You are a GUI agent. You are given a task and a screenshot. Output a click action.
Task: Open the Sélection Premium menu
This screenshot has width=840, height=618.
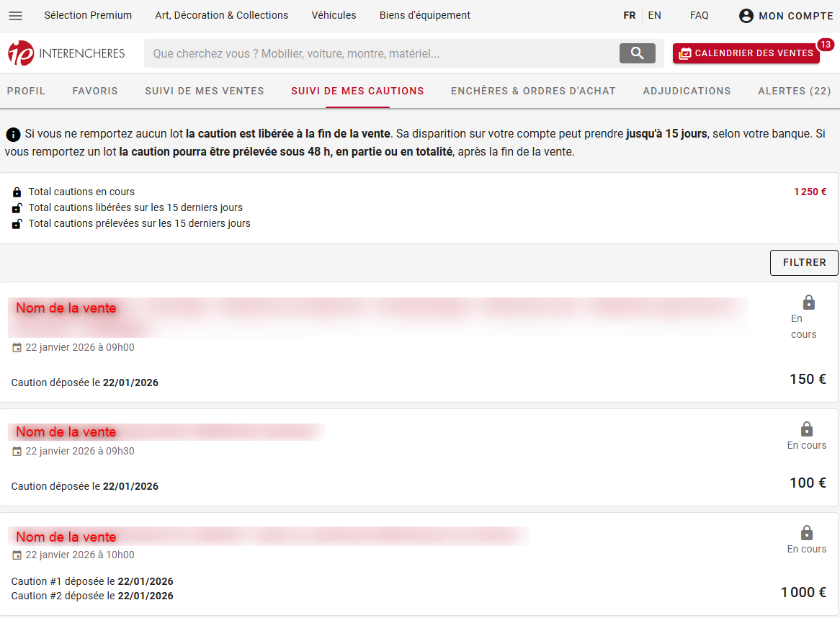(88, 15)
